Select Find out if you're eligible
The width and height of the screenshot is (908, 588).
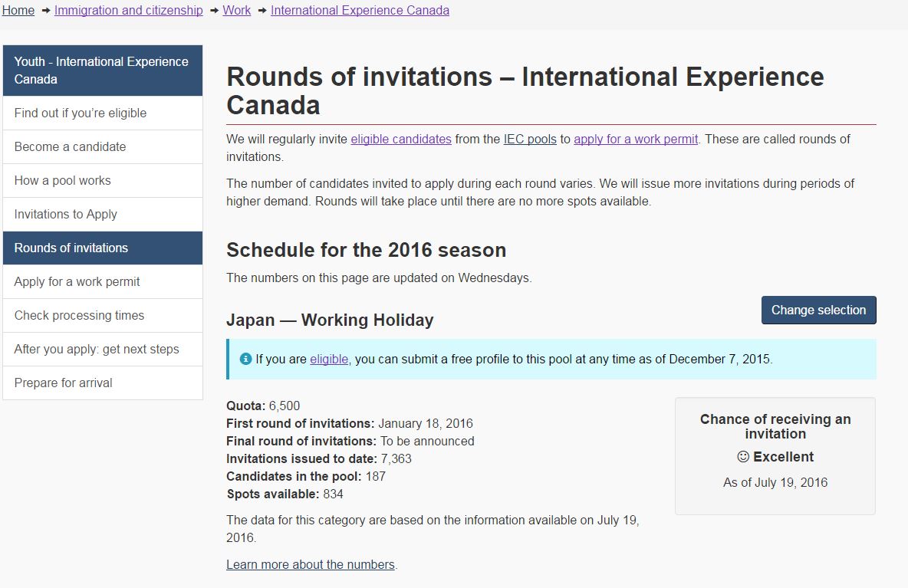[103, 113]
